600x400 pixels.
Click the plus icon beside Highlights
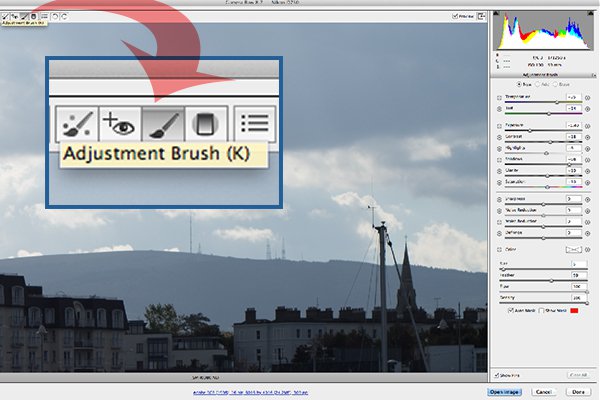588,149
